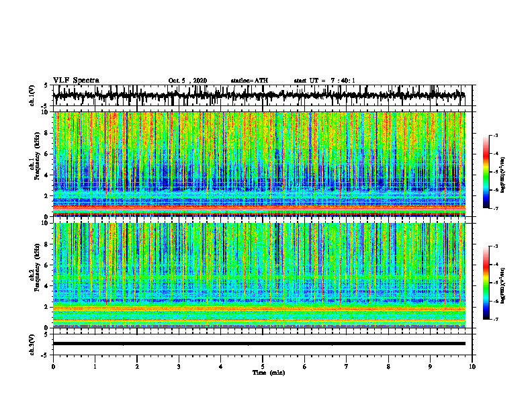Click the "2" kHz tick of ch.1 spectrogram
Viewport: 532px width, 411px height.
tap(48, 196)
